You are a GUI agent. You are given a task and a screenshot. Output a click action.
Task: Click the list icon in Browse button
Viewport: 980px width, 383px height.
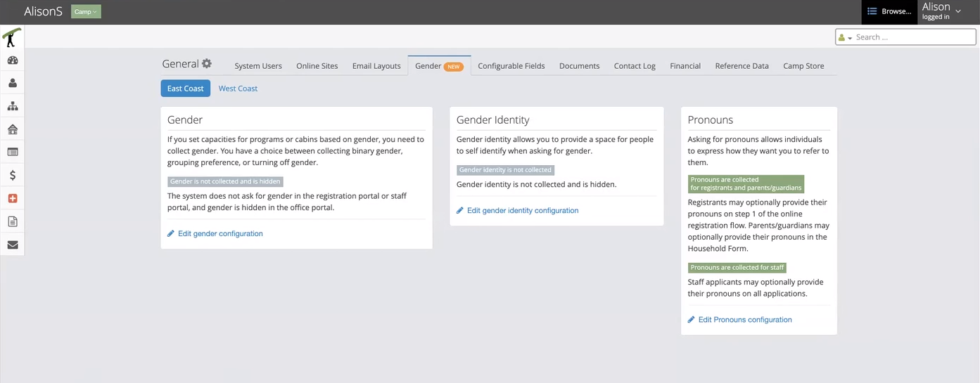tap(872, 11)
